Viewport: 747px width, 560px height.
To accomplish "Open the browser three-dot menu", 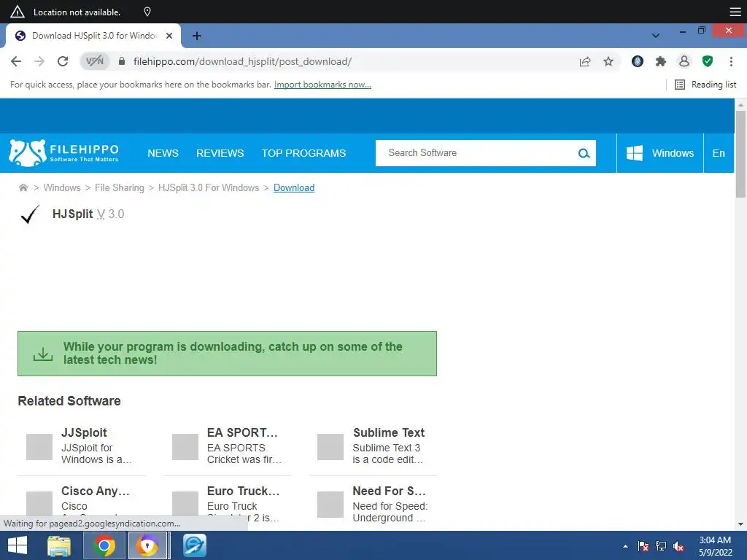I will click(x=731, y=61).
